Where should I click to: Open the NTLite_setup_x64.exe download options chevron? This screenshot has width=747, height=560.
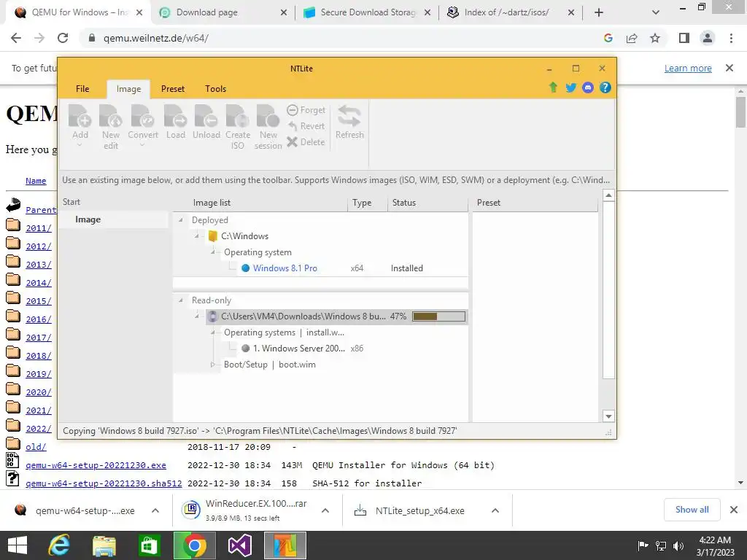tap(495, 510)
